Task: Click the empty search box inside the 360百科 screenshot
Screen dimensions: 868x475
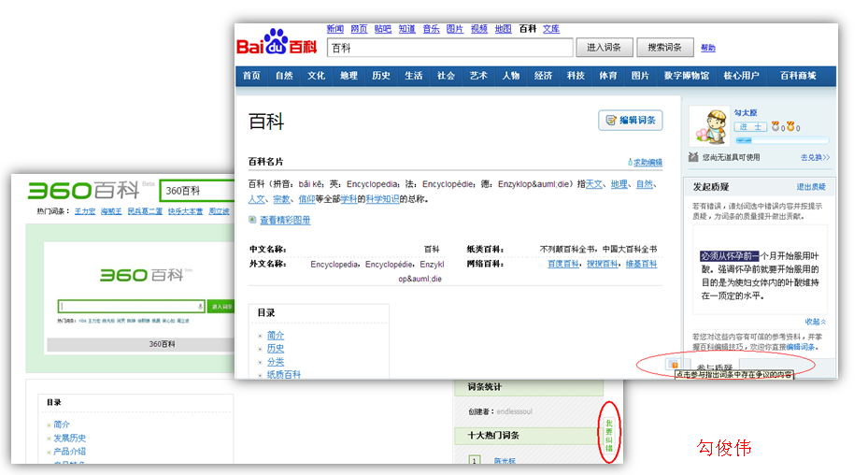Action: tap(131, 307)
